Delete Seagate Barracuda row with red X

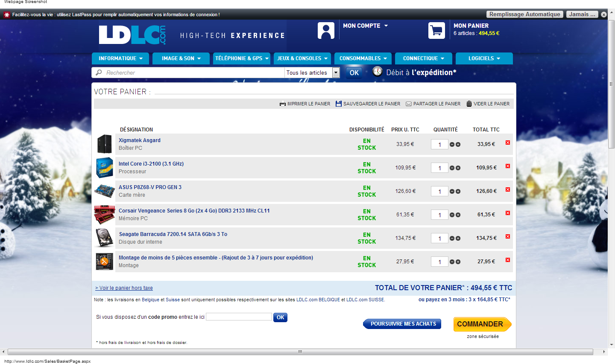(508, 236)
